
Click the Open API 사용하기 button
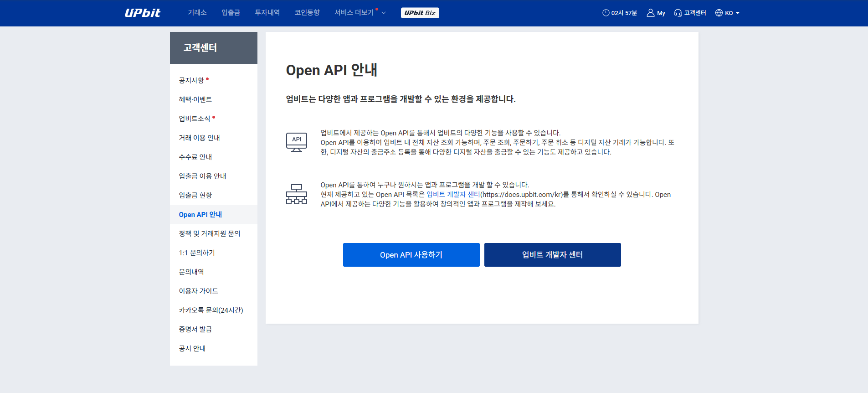point(411,255)
